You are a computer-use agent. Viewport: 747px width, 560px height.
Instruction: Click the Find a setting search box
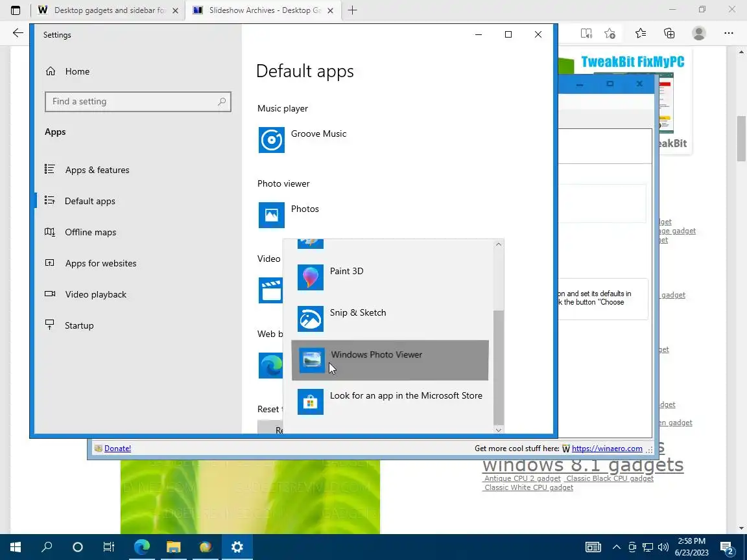point(137,101)
